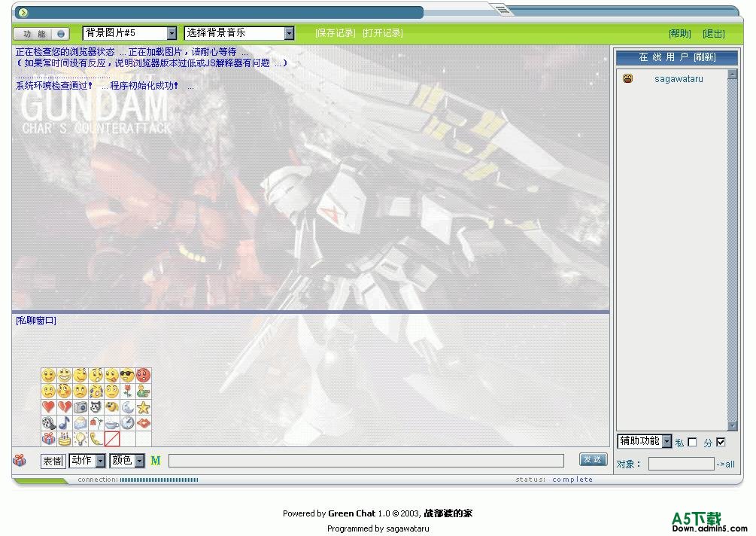Image resolution: width=756 pixels, height=536 pixels.
Task: Expand the 选择背景音乐 music dropdown
Action: [239, 33]
